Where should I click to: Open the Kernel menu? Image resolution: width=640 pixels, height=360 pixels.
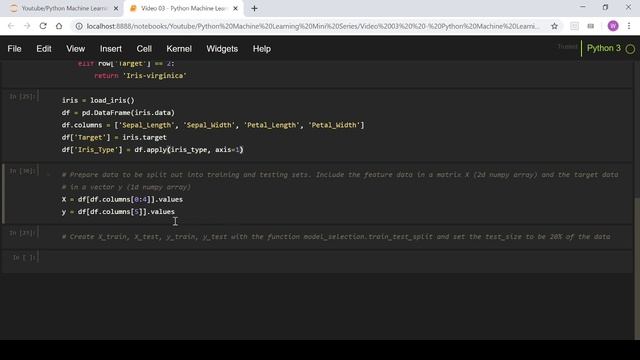coord(179,49)
